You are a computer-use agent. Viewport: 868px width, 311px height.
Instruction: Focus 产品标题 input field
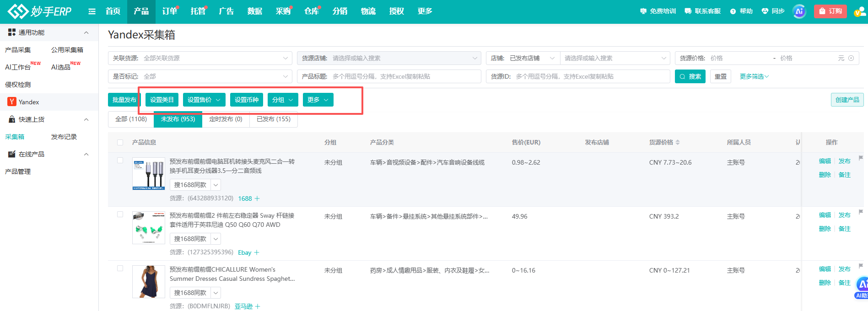point(389,76)
